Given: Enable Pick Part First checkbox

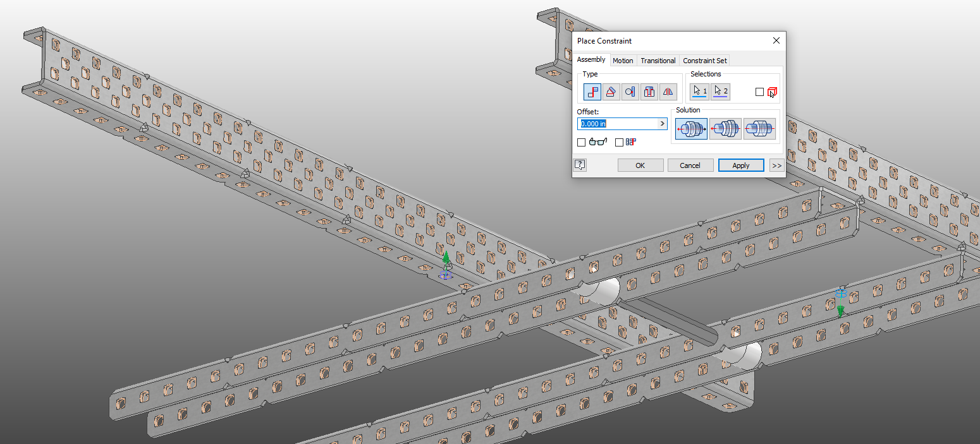Looking at the screenshot, I should point(759,92).
